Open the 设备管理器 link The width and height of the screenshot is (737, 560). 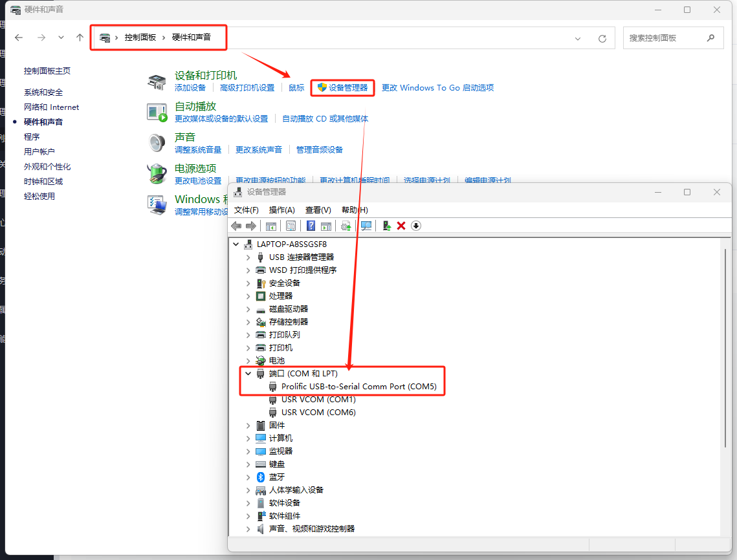pos(348,88)
